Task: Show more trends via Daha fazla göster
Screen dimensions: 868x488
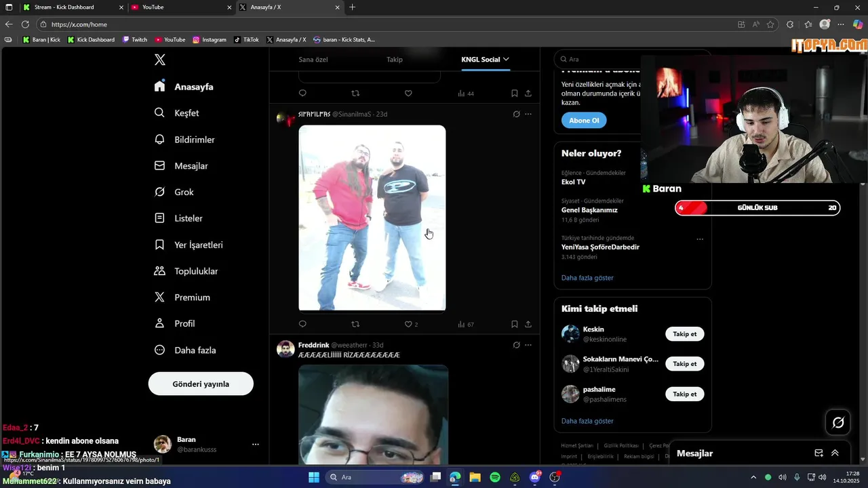Action: (587, 278)
